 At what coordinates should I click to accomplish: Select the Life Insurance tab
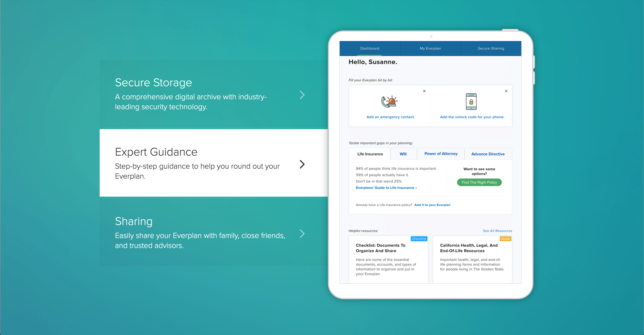click(x=370, y=154)
